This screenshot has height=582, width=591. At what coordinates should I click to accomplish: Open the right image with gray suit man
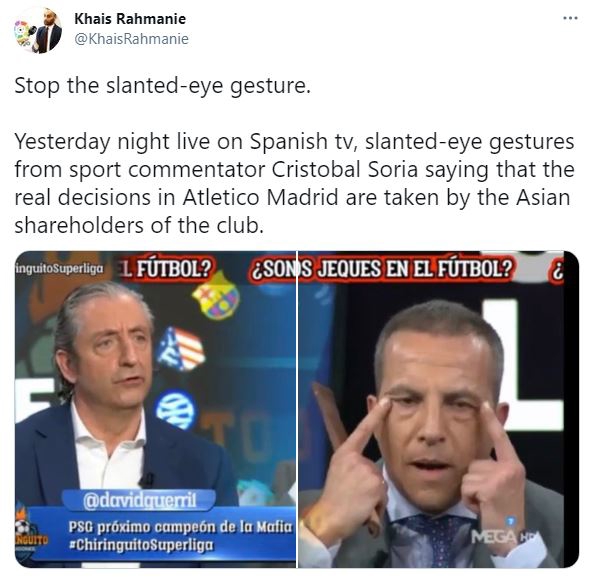pyautogui.click(x=438, y=409)
